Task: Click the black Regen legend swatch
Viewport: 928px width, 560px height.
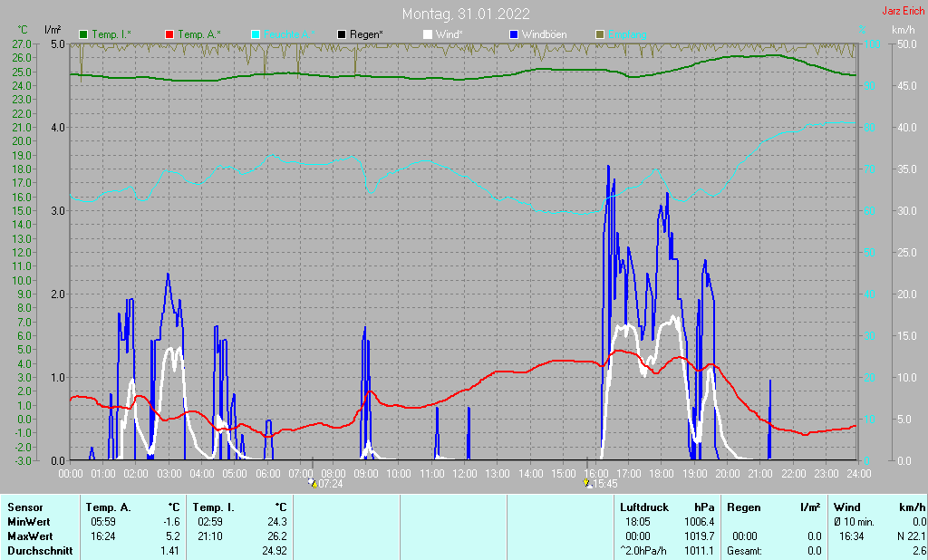Action: (x=341, y=34)
